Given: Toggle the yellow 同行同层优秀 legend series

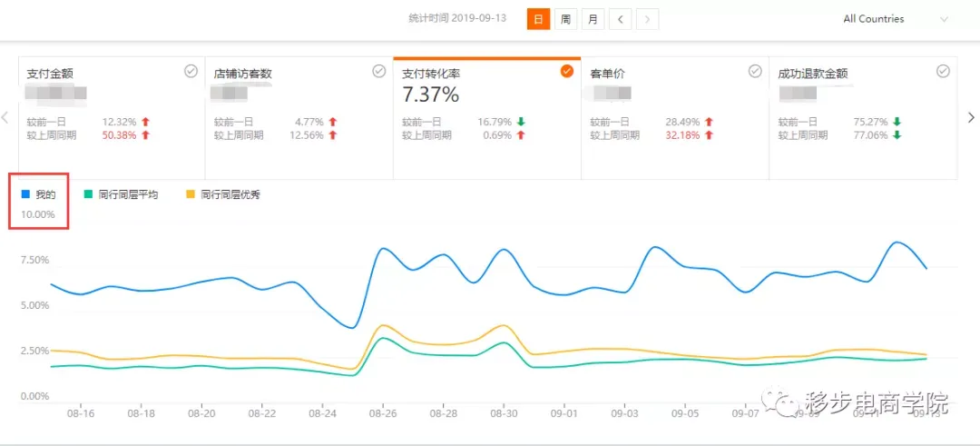Looking at the screenshot, I should 223,194.
